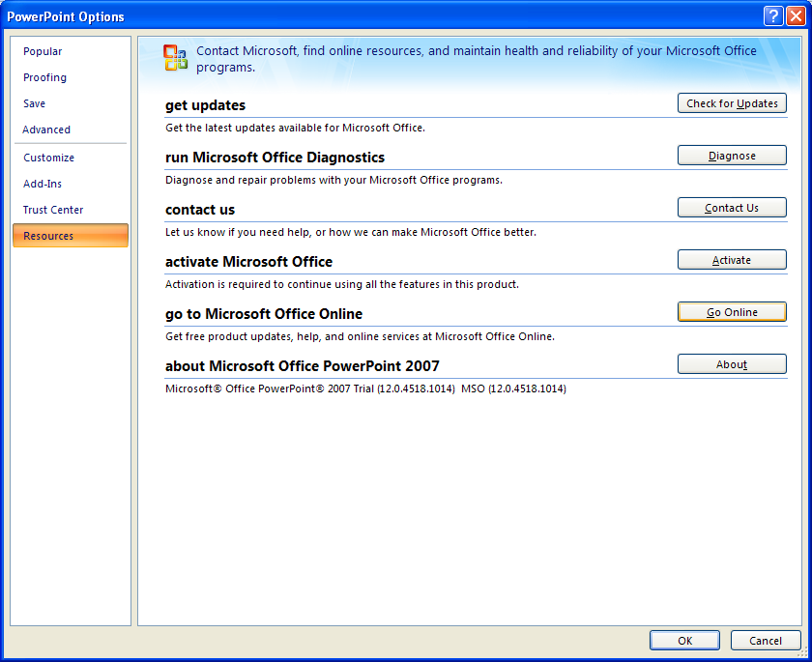This screenshot has width=812, height=662.
Task: Click the version text '12.0.4518.1014' line
Action: click(x=365, y=389)
